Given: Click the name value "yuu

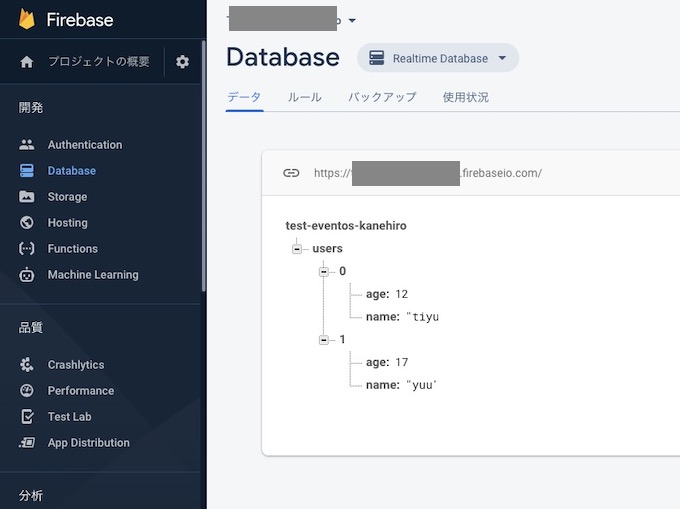Looking at the screenshot, I should click(421, 385).
